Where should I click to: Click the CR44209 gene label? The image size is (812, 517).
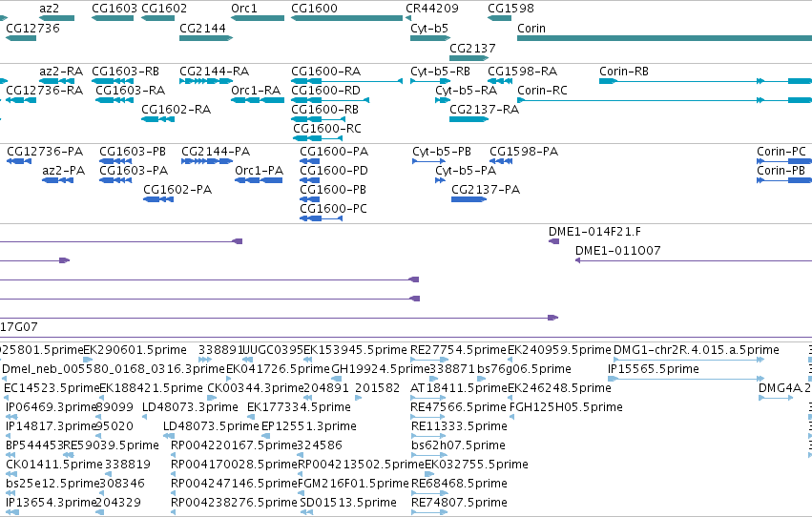pyautogui.click(x=432, y=9)
